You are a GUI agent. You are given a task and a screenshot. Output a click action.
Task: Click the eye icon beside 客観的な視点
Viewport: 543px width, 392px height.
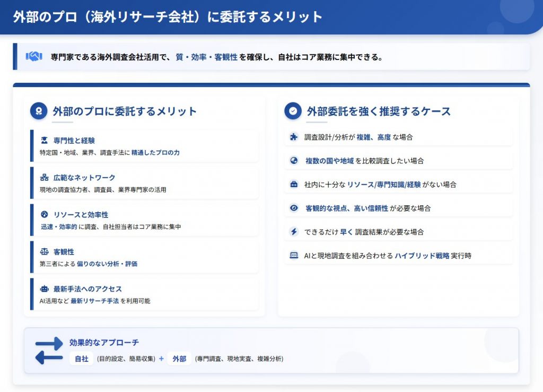(x=294, y=208)
